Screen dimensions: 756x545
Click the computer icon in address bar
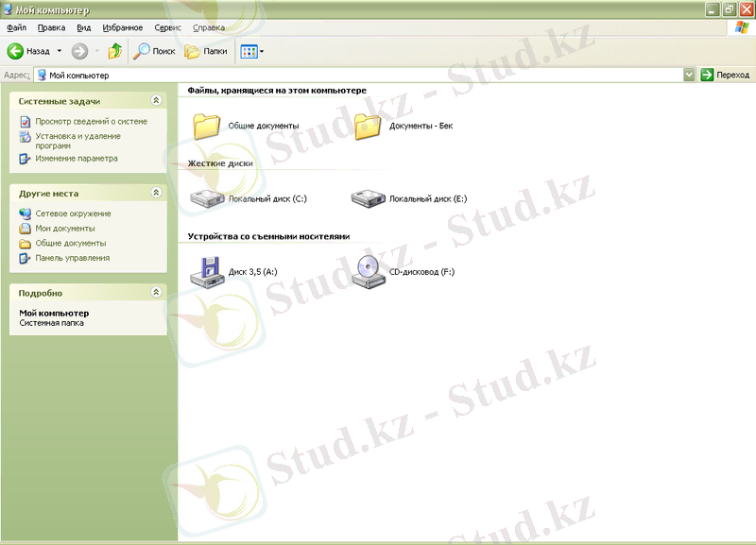tap(42, 75)
